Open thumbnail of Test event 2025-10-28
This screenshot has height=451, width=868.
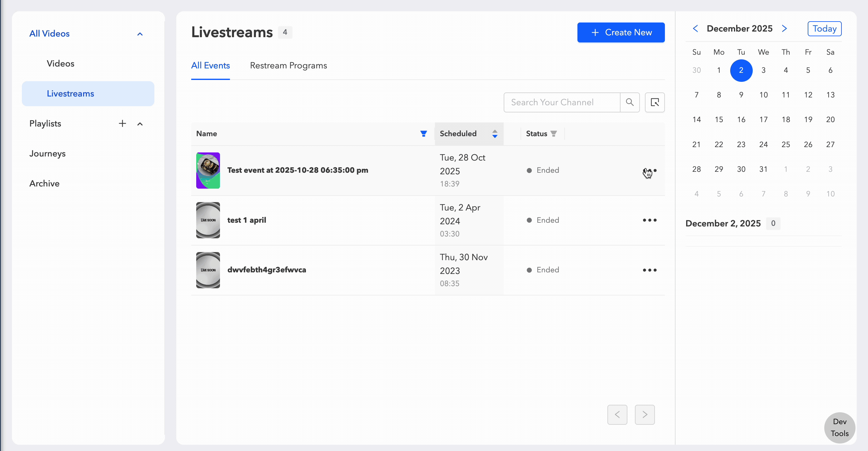click(208, 171)
